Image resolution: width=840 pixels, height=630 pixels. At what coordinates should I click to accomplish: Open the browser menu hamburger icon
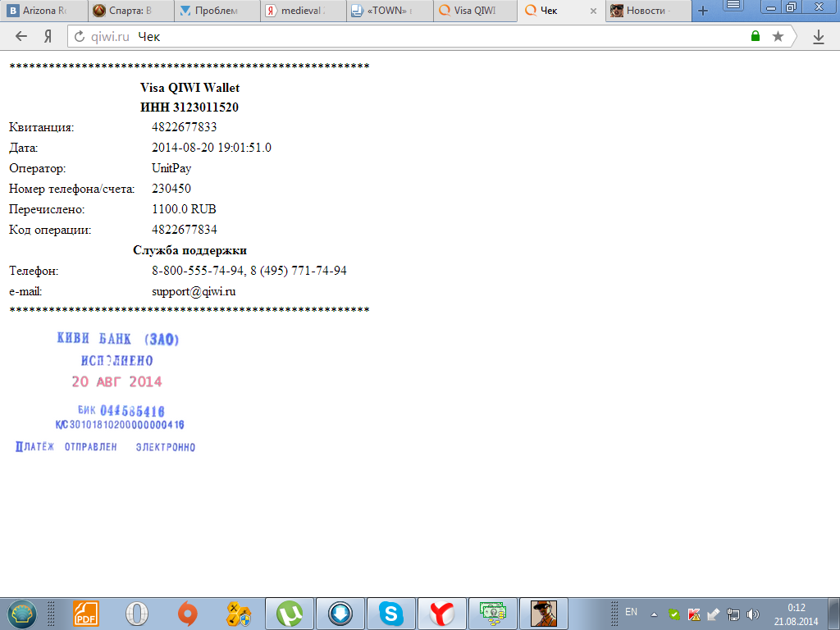[x=734, y=6]
